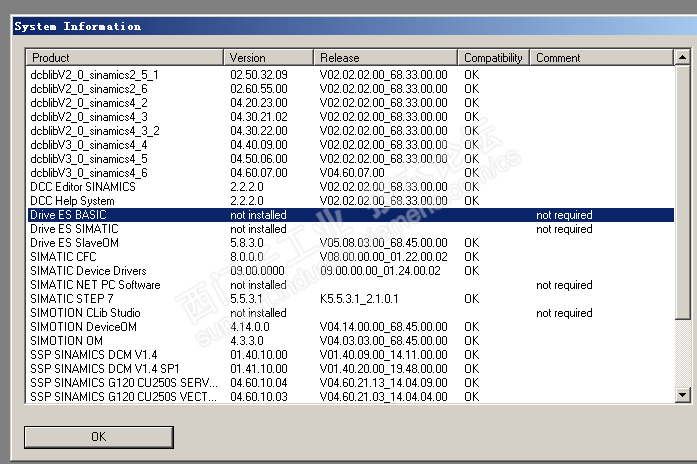Click the System Information title bar
Viewport: 697px width, 464px height.
tap(355, 26)
